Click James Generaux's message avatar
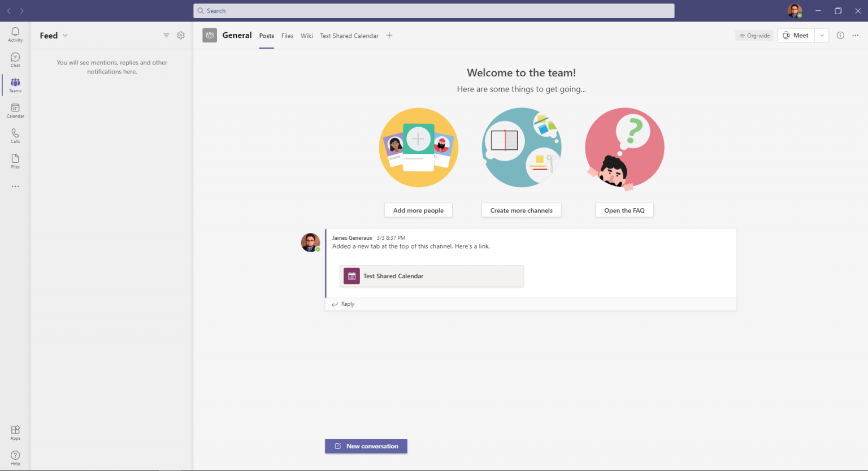 (310, 242)
